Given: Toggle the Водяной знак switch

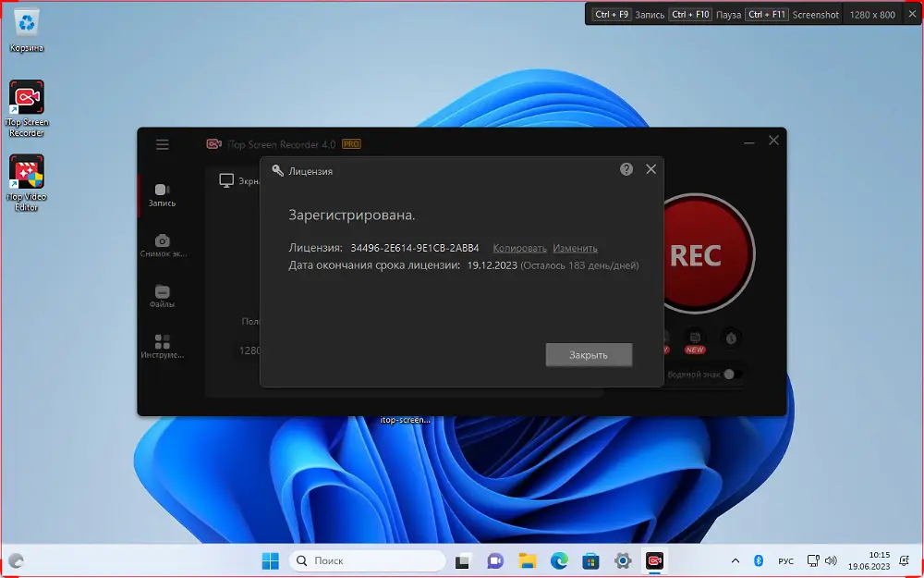Looking at the screenshot, I should click(733, 374).
